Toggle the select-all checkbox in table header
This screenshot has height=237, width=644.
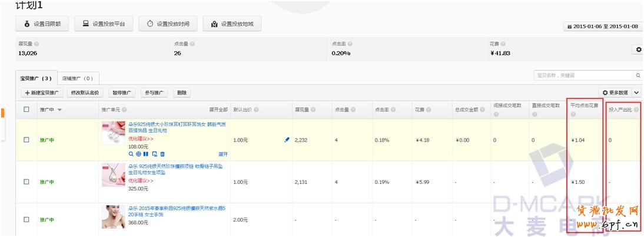coord(26,109)
